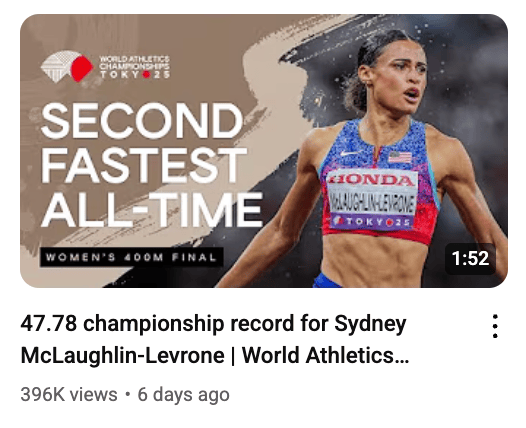Click the McLaughlin-Levrone name bib

click(372, 202)
